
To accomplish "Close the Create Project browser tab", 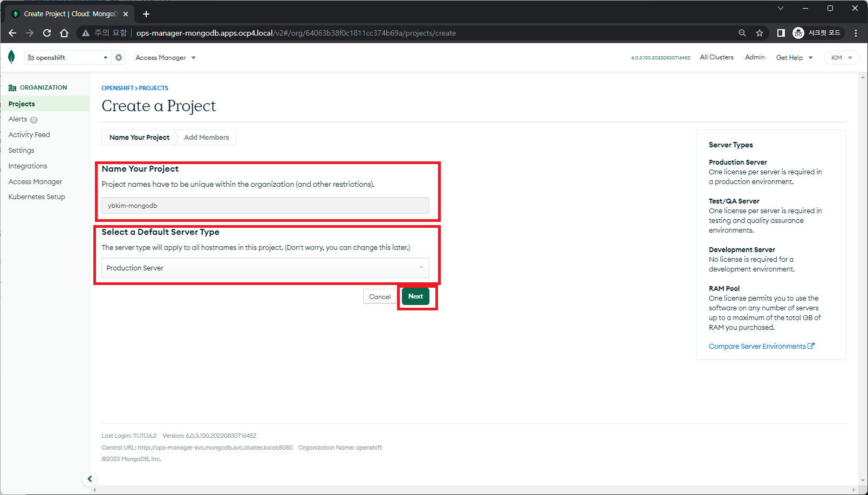I will point(126,14).
